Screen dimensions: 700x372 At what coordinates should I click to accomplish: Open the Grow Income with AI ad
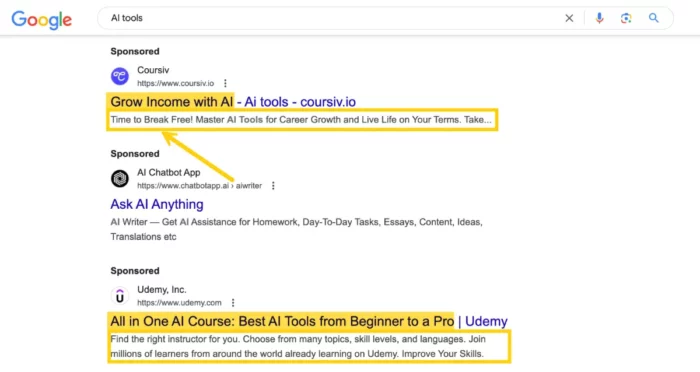233,102
